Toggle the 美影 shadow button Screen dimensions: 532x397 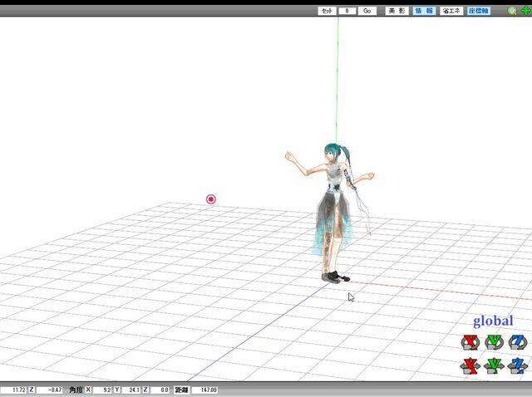pyautogui.click(x=397, y=11)
